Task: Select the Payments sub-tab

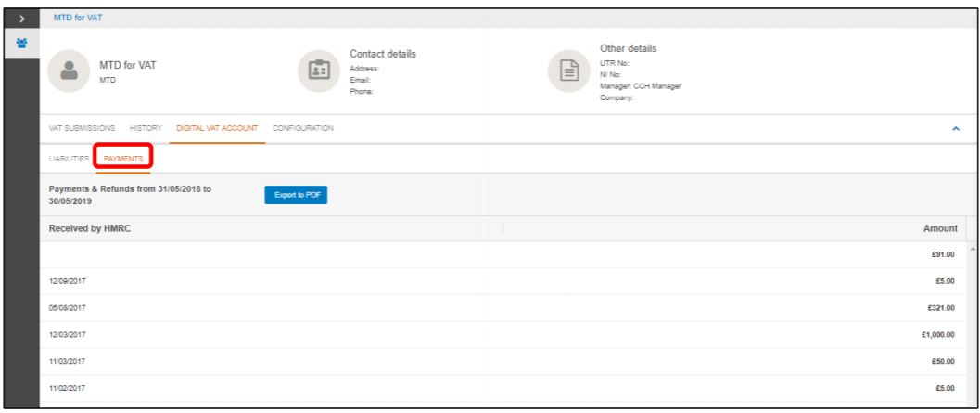Action: (x=123, y=159)
